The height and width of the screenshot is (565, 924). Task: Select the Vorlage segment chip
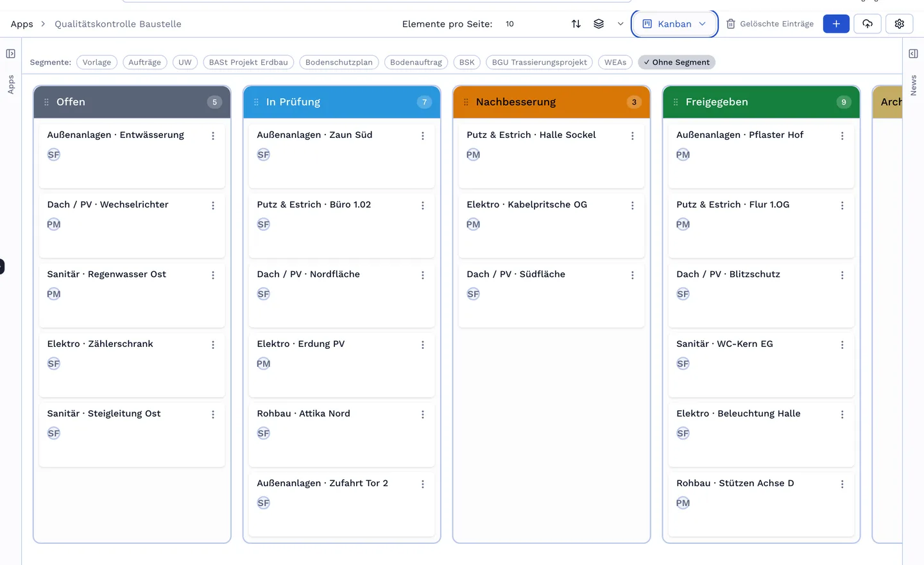click(x=97, y=62)
